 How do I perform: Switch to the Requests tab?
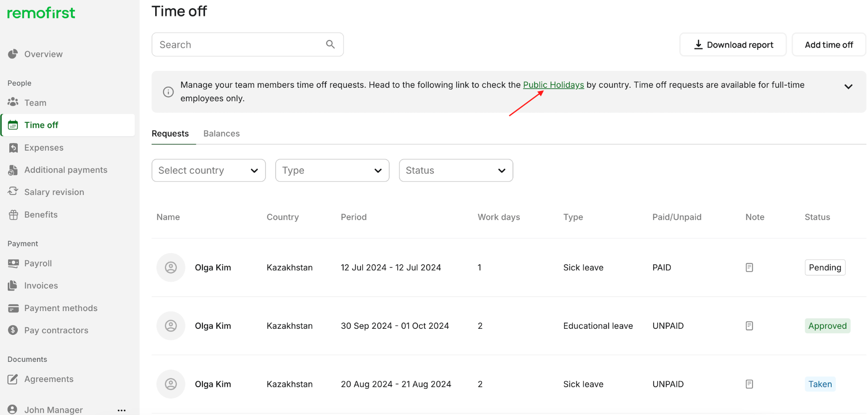coord(170,133)
